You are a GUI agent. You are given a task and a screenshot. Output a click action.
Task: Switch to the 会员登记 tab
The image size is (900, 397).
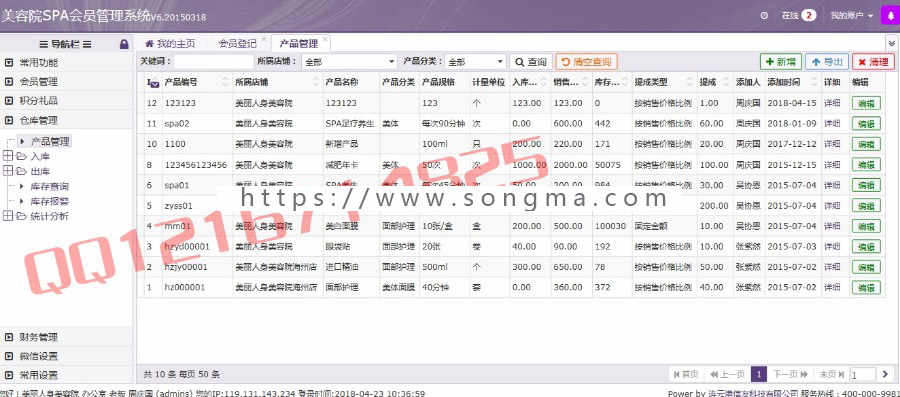pos(238,44)
